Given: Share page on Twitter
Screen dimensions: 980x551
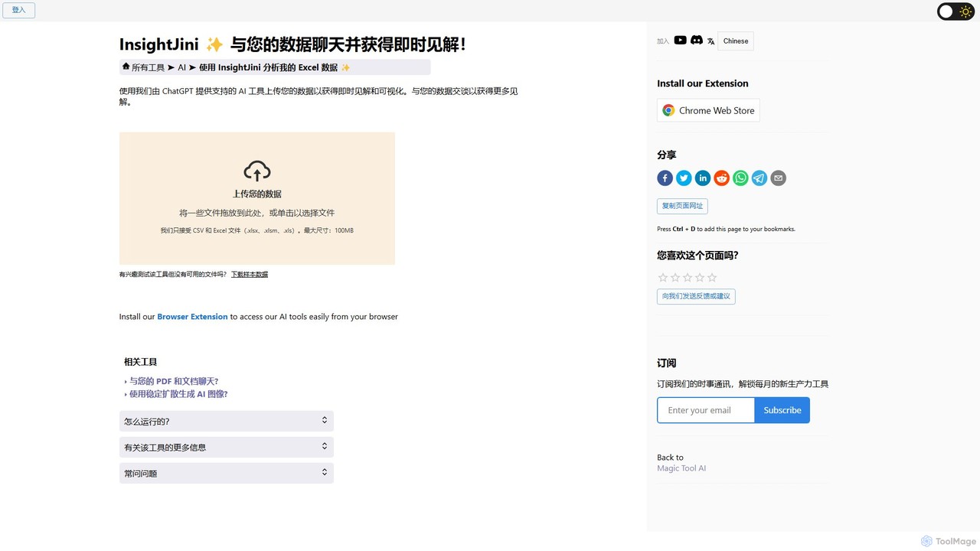Looking at the screenshot, I should click(x=684, y=178).
